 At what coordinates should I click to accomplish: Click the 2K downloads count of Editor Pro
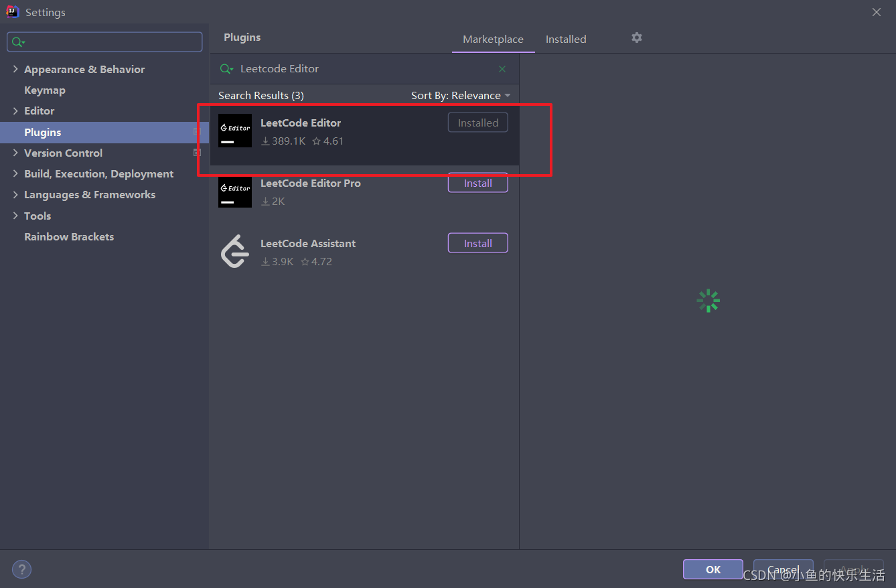(x=273, y=202)
